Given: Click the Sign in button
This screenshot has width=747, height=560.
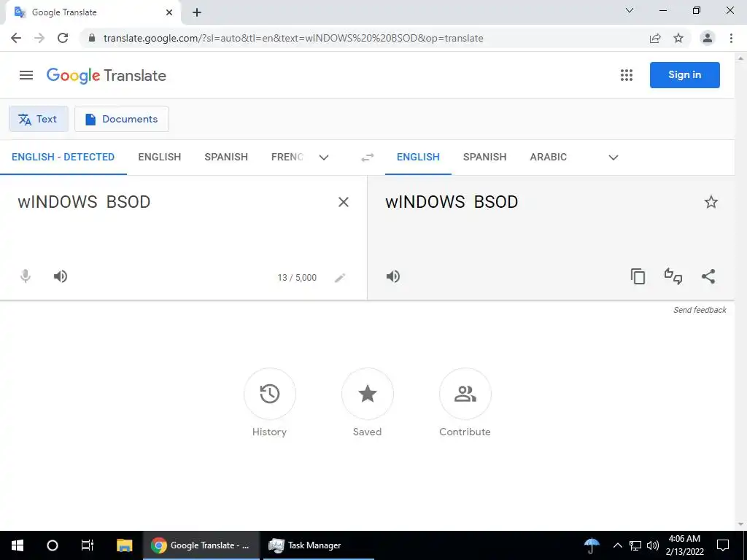Looking at the screenshot, I should click(x=684, y=75).
